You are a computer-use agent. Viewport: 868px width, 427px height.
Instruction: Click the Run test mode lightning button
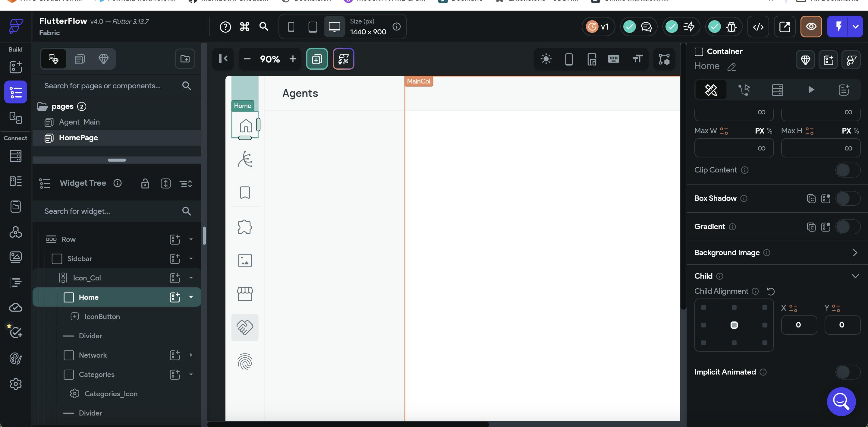pos(839,27)
